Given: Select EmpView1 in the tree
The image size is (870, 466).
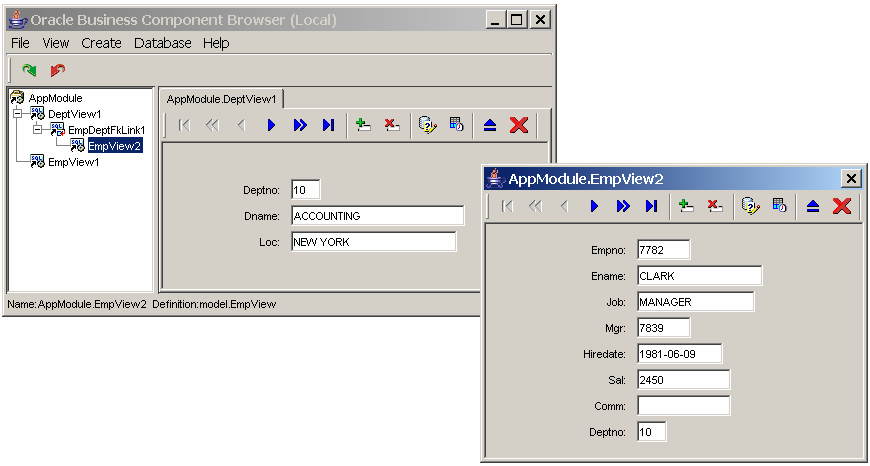Looking at the screenshot, I should (x=74, y=162).
